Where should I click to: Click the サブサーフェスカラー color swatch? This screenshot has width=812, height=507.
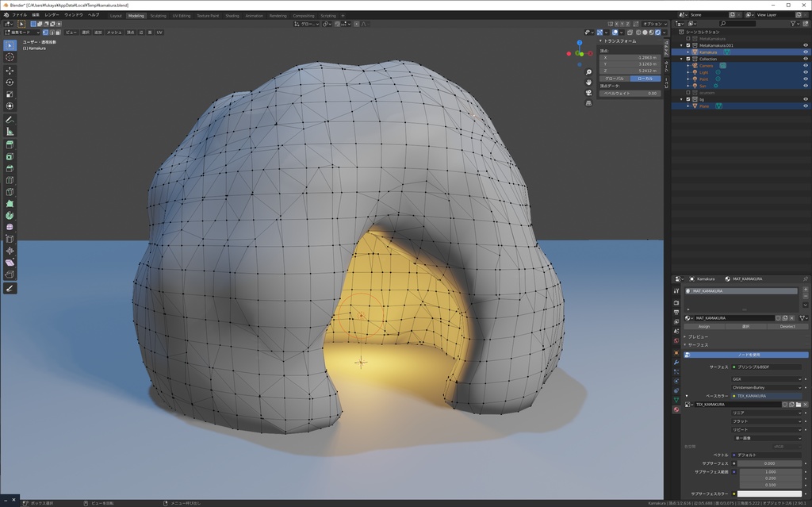click(x=769, y=494)
